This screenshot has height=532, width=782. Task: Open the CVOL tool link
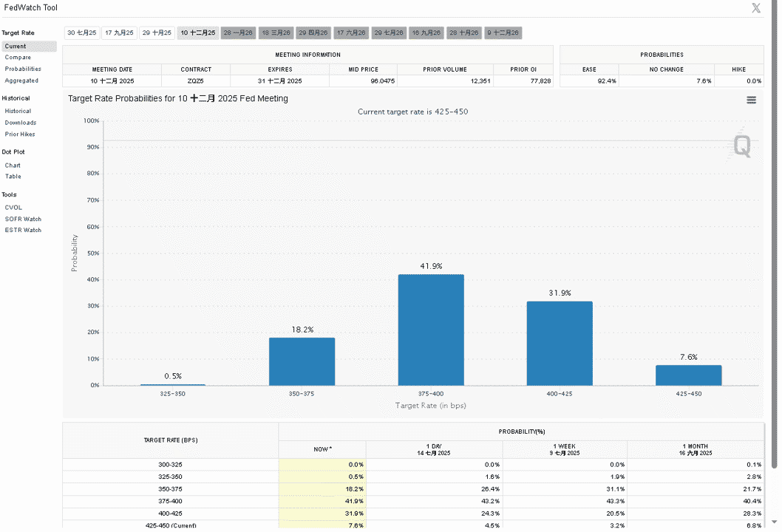click(13, 208)
